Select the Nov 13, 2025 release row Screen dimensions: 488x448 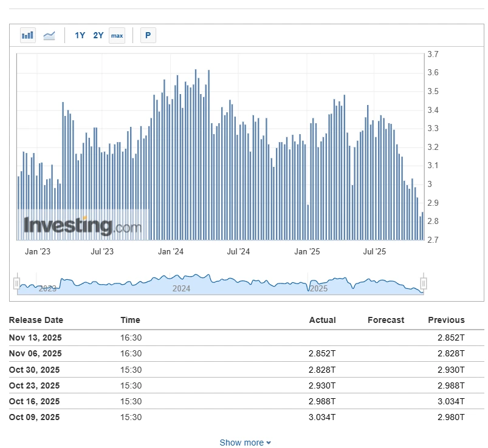click(x=247, y=338)
